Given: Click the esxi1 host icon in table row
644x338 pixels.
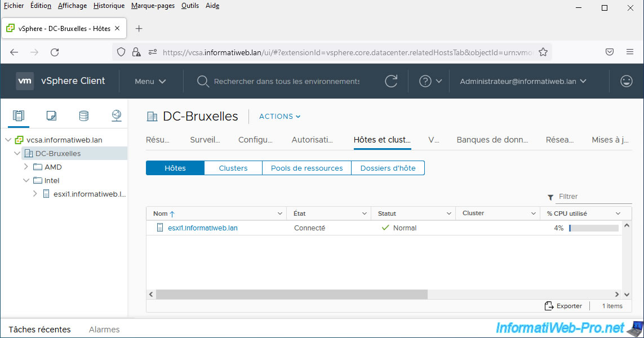Looking at the screenshot, I should pyautogui.click(x=160, y=228).
